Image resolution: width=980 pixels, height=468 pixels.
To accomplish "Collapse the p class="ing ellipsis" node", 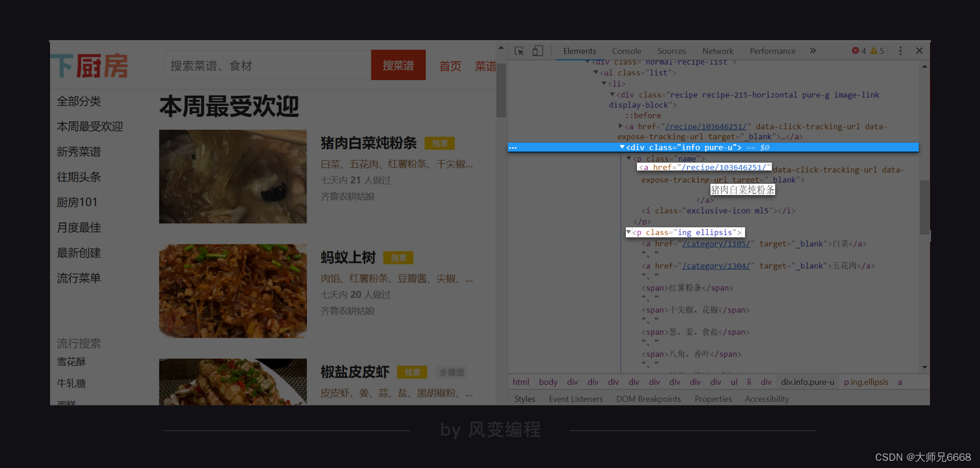I will click(x=629, y=232).
